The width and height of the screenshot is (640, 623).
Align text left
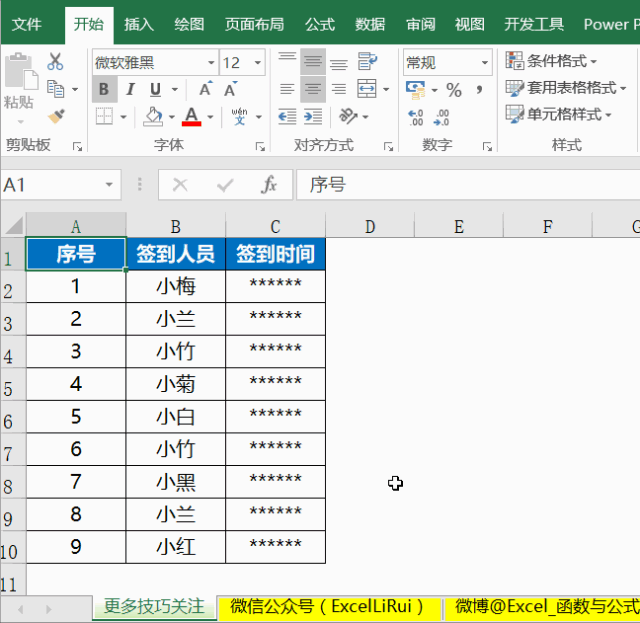pyautogui.click(x=287, y=89)
